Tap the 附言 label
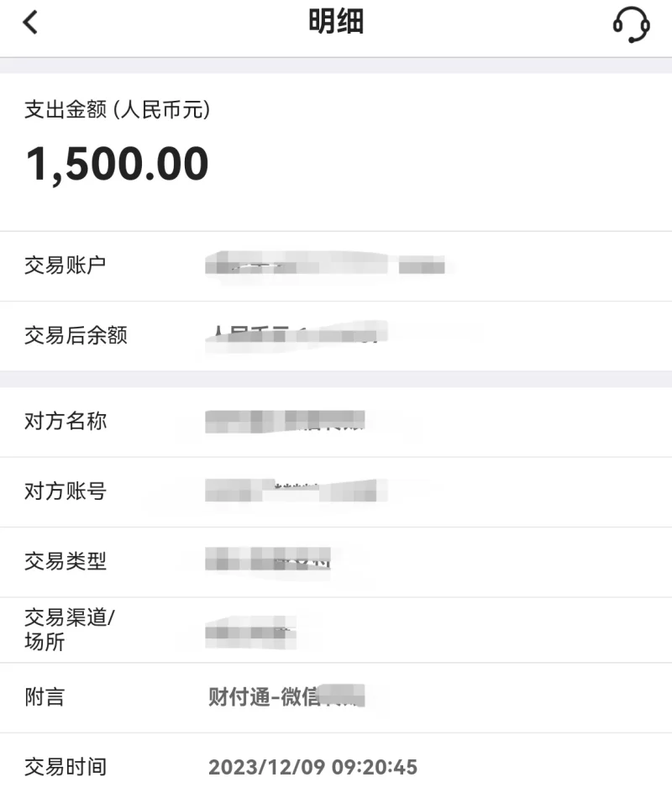The width and height of the screenshot is (672, 793). (45, 697)
